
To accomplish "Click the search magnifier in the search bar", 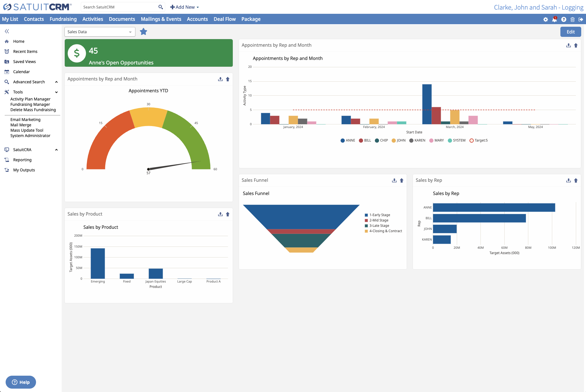I will click(160, 7).
